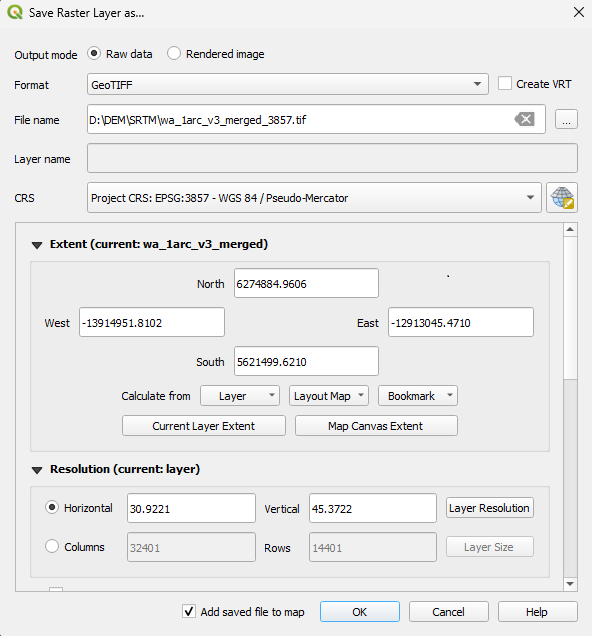The width and height of the screenshot is (592, 636).
Task: Collapse the Extent section
Action: tap(37, 245)
